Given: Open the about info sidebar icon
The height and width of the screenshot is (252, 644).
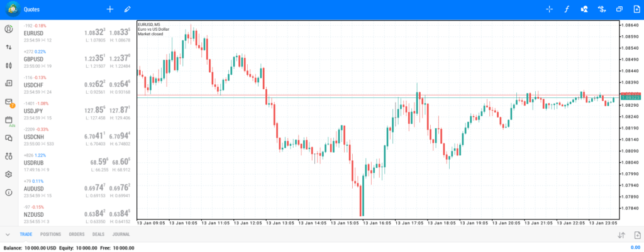Looking at the screenshot, I should coord(9,192).
